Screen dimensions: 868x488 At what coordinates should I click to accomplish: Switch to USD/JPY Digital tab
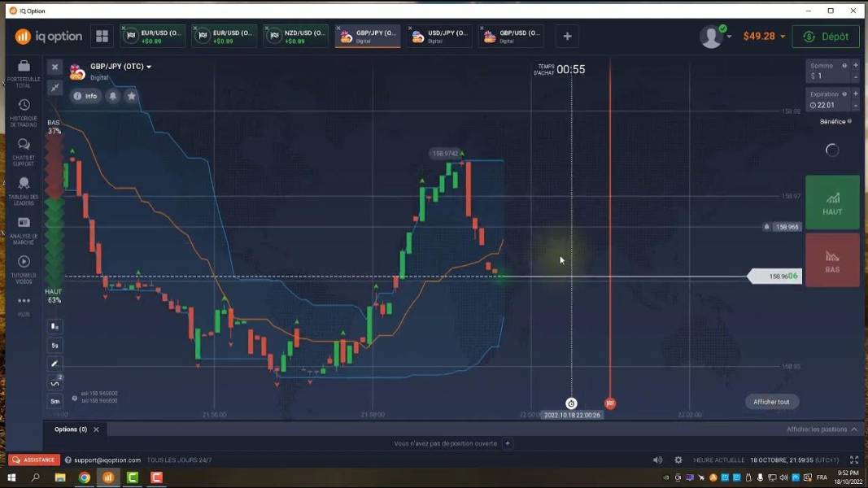coord(440,36)
